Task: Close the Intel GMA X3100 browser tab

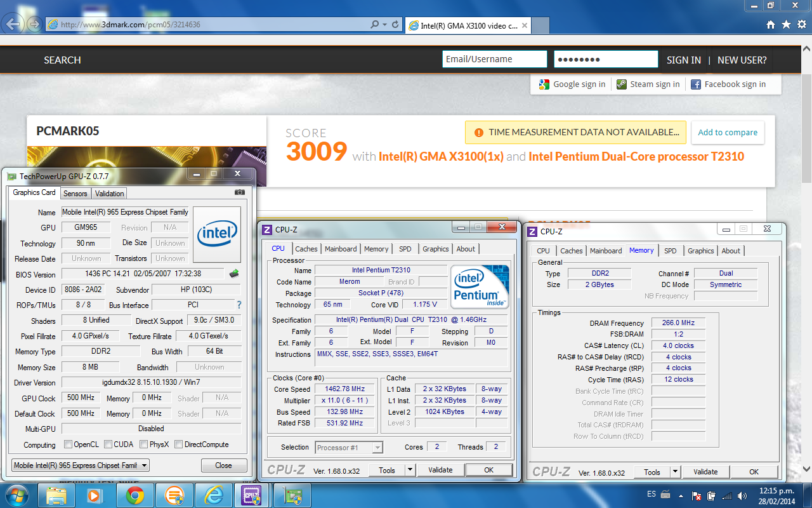Action: pos(525,25)
